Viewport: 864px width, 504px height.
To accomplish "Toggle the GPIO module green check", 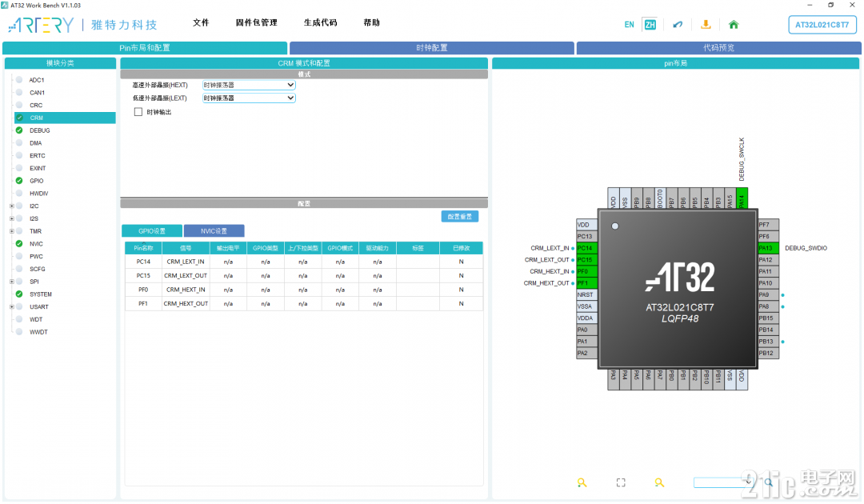I will coord(19,182).
